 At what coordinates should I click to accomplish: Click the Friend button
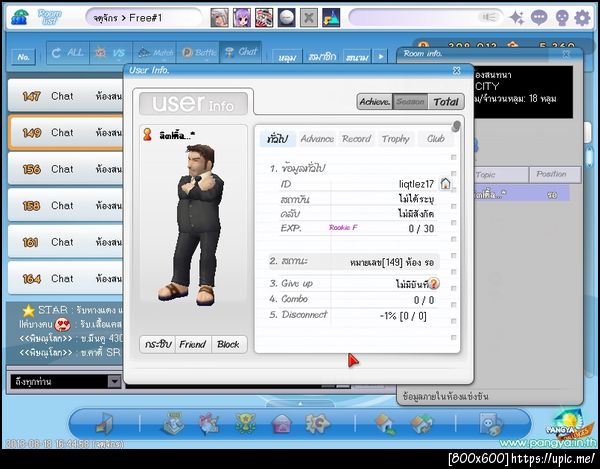click(192, 344)
